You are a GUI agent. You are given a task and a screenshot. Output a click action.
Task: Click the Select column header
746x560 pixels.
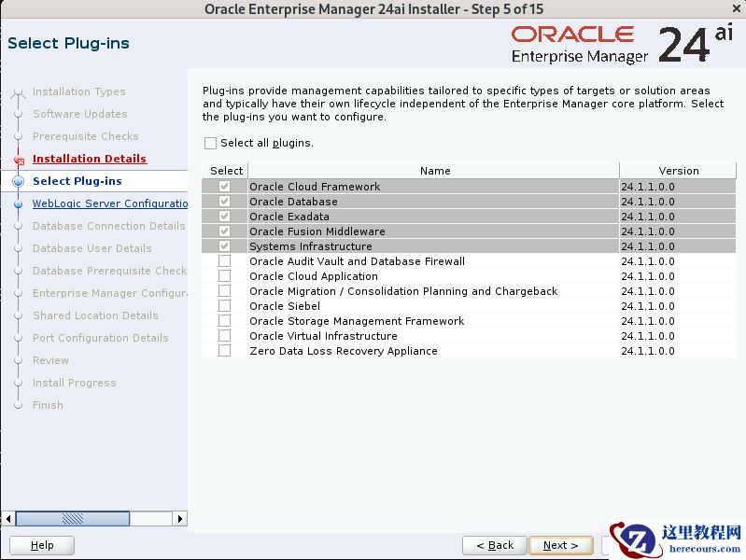click(x=226, y=170)
